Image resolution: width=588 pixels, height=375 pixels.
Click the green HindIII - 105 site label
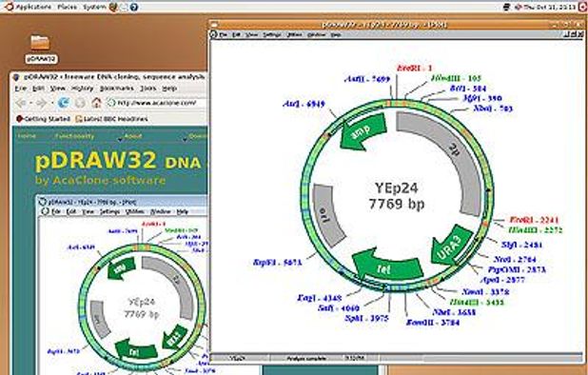point(456,78)
